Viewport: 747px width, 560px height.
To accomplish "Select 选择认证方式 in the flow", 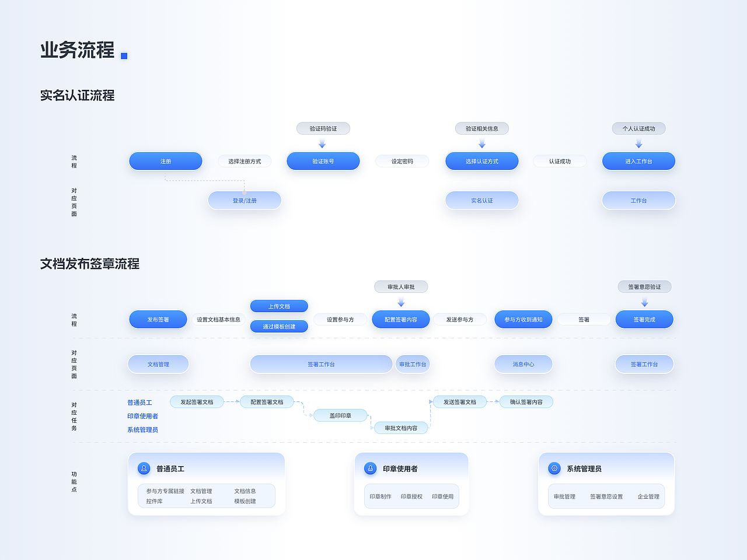I will (x=481, y=161).
